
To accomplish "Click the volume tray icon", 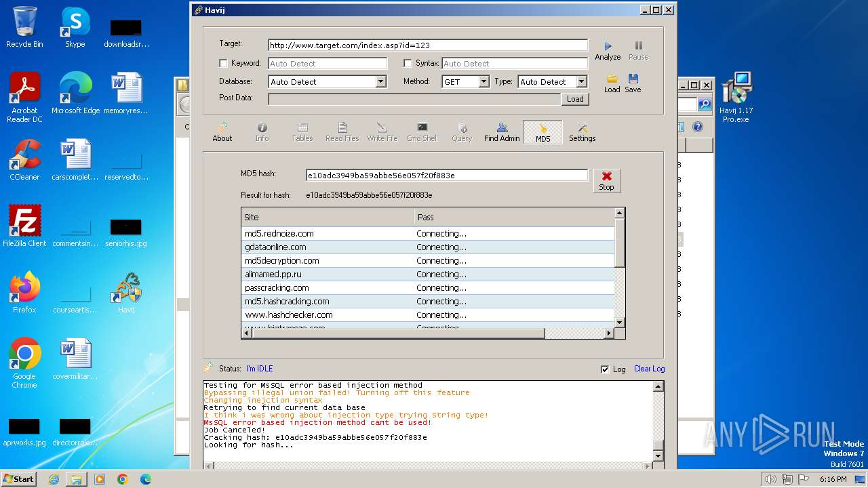I will [x=771, y=479].
